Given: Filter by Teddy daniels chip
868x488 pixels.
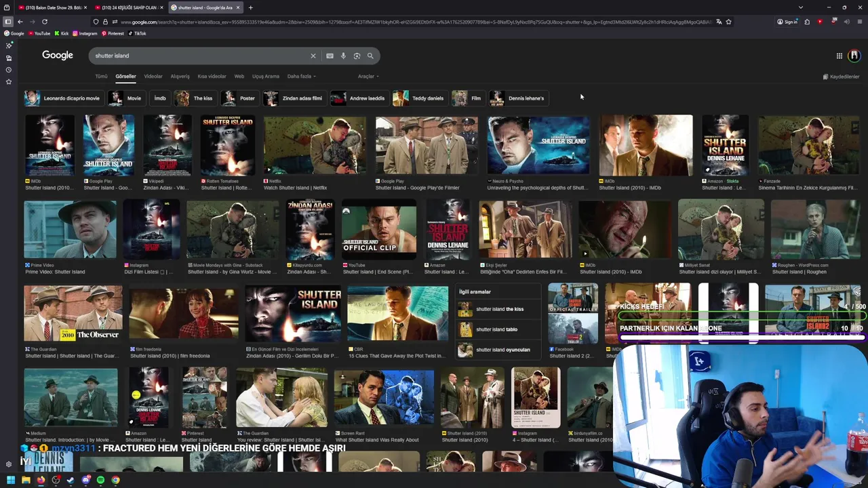Looking at the screenshot, I should click(x=419, y=98).
